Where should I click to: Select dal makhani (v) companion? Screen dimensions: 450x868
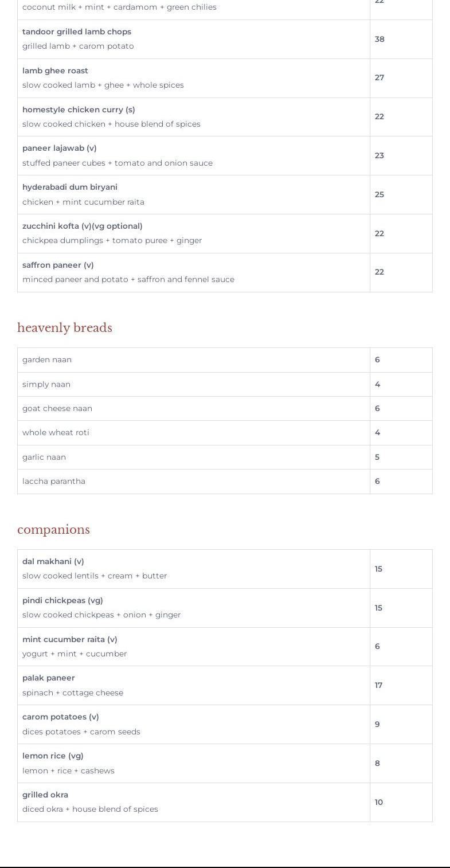53,561
